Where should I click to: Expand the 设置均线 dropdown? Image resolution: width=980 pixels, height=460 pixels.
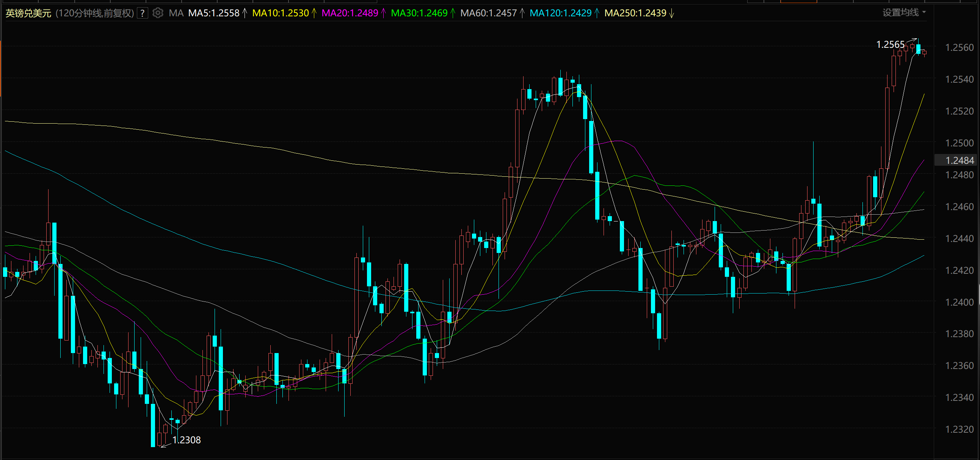point(904,13)
